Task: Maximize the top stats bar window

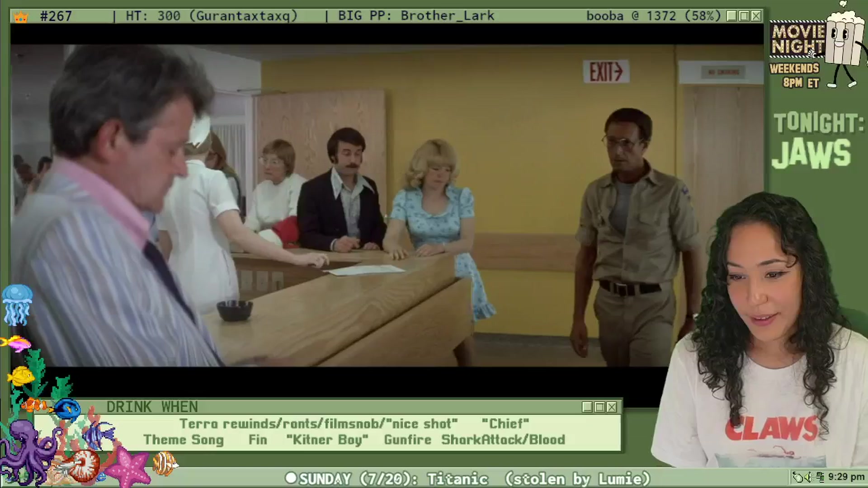Action: point(744,16)
